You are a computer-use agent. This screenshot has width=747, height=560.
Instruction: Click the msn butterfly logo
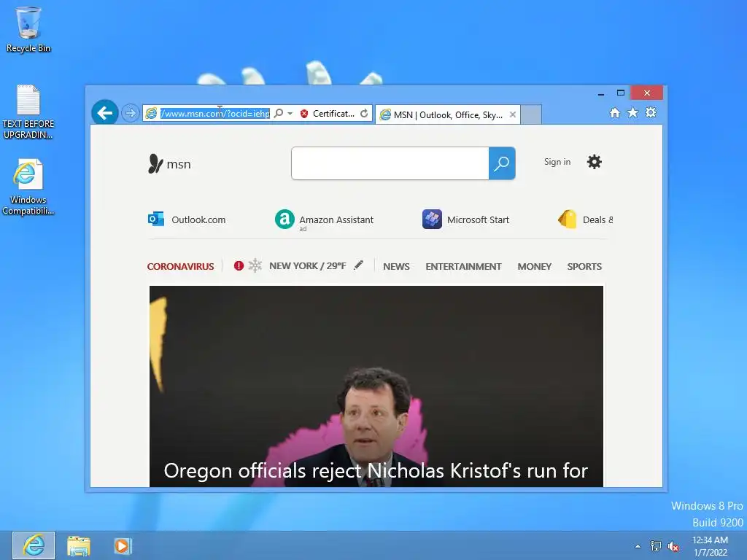[x=169, y=164]
